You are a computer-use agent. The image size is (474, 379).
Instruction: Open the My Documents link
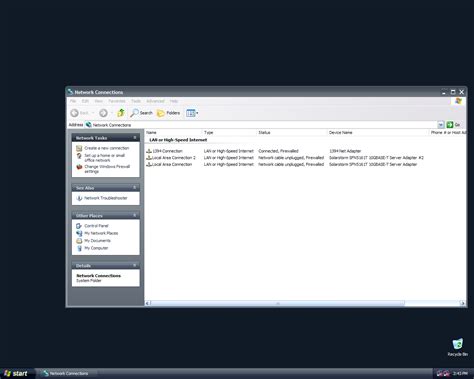(97, 241)
